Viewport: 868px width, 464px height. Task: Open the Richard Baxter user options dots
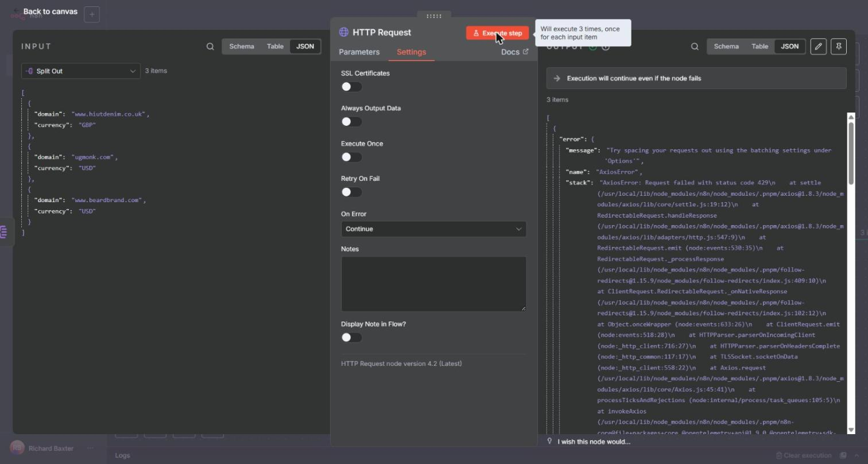pyautogui.click(x=90, y=448)
